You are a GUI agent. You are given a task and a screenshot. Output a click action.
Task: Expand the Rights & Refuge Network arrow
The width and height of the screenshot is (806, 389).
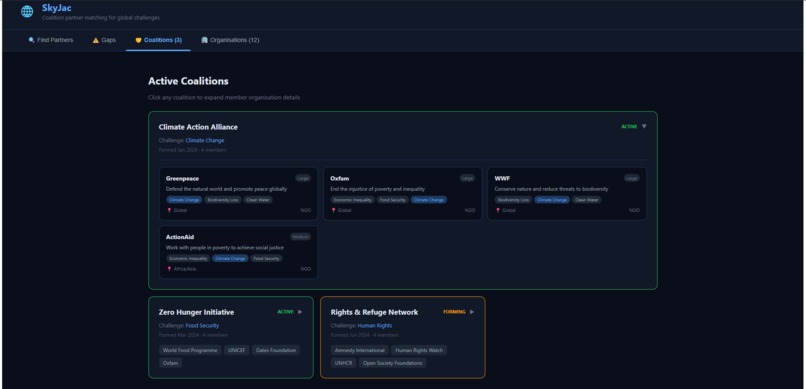coord(472,312)
